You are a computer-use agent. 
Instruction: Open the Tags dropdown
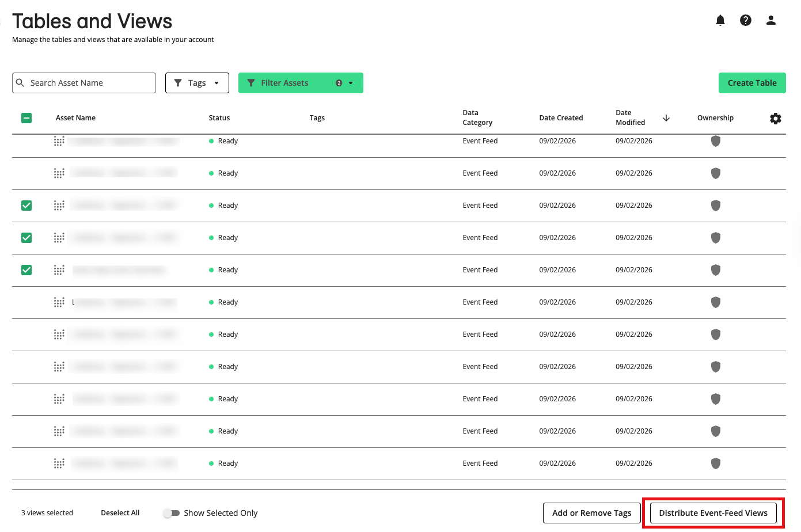coord(197,82)
